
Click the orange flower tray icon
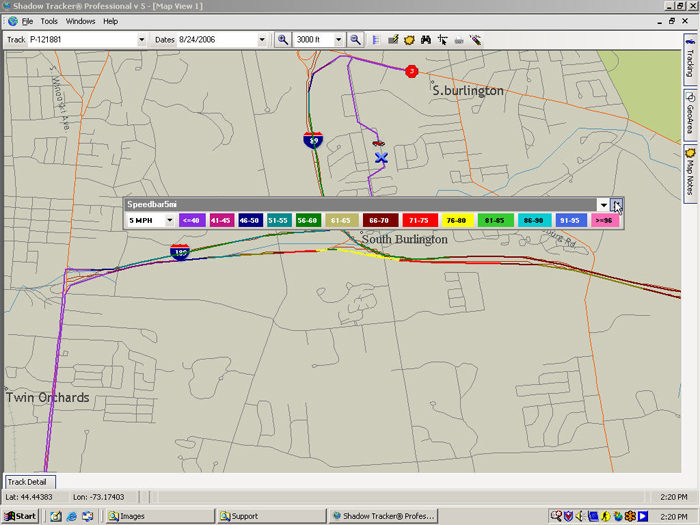point(630,517)
